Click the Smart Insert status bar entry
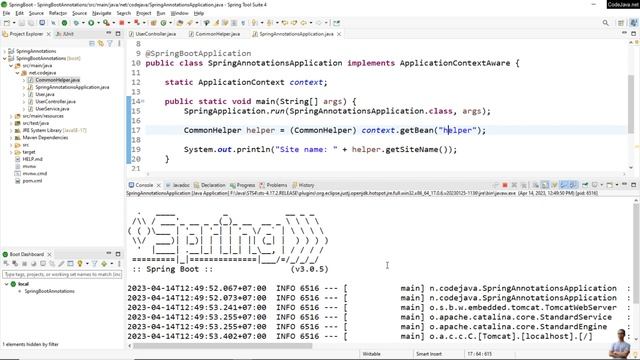The image size is (640, 360). 429,354
